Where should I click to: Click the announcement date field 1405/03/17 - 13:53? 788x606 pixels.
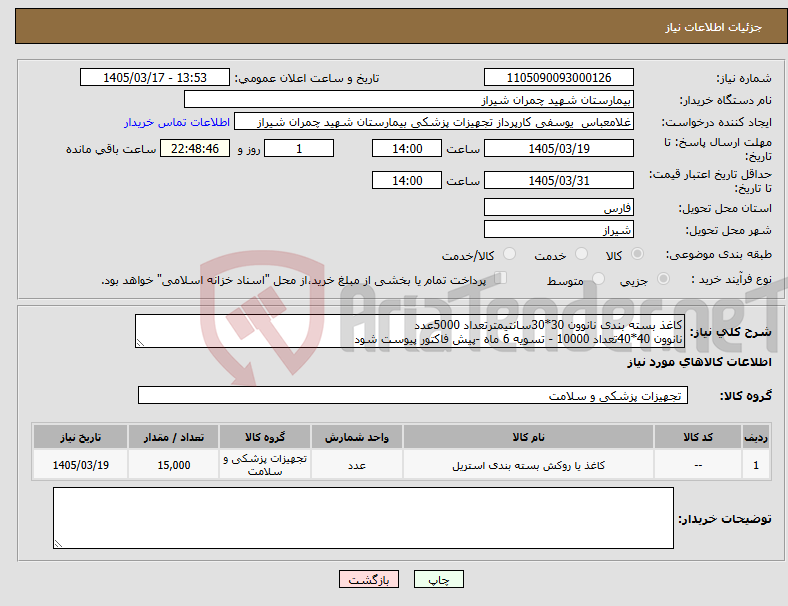tap(155, 77)
